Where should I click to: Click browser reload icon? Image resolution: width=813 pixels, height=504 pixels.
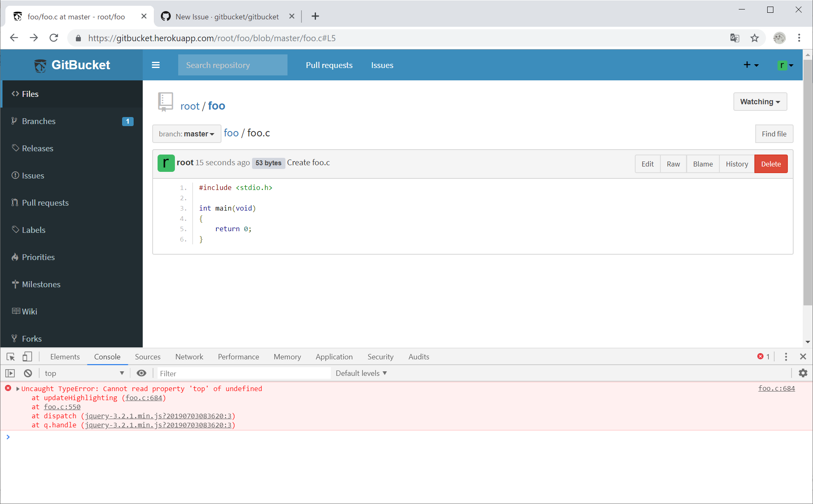54,38
